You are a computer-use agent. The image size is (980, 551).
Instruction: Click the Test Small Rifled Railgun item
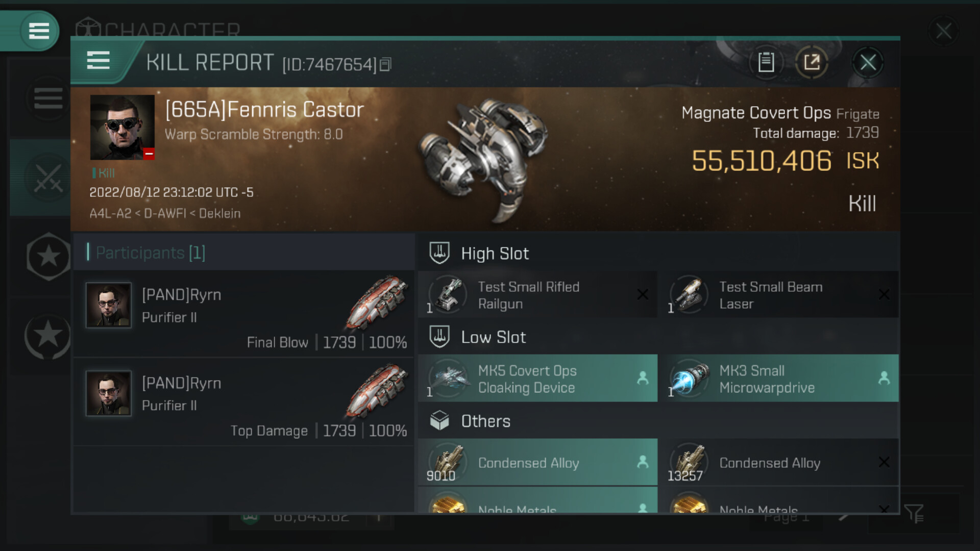[x=537, y=295]
